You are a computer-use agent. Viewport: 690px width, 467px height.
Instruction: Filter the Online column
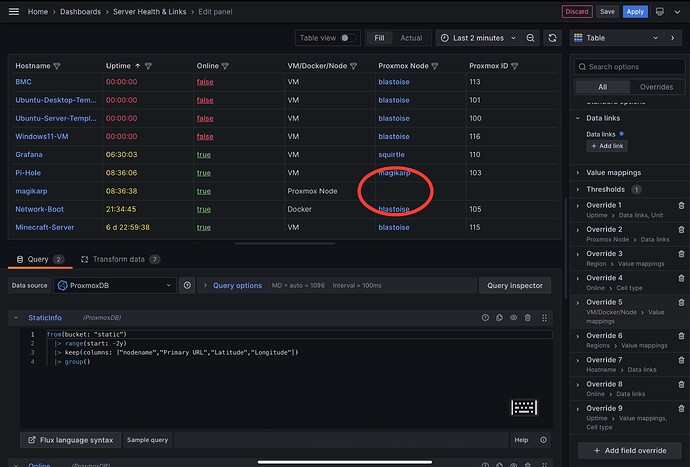[x=225, y=66]
